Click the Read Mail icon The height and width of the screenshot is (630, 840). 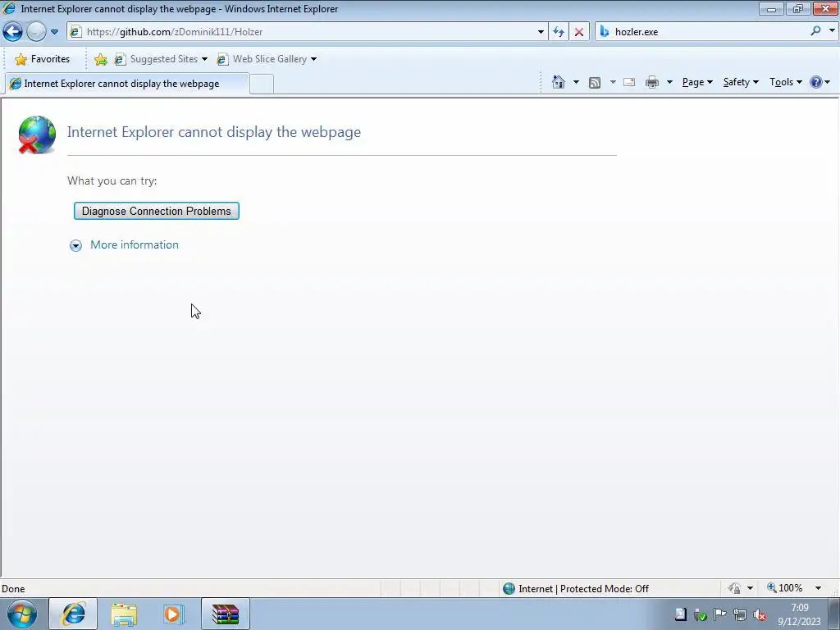tap(629, 82)
